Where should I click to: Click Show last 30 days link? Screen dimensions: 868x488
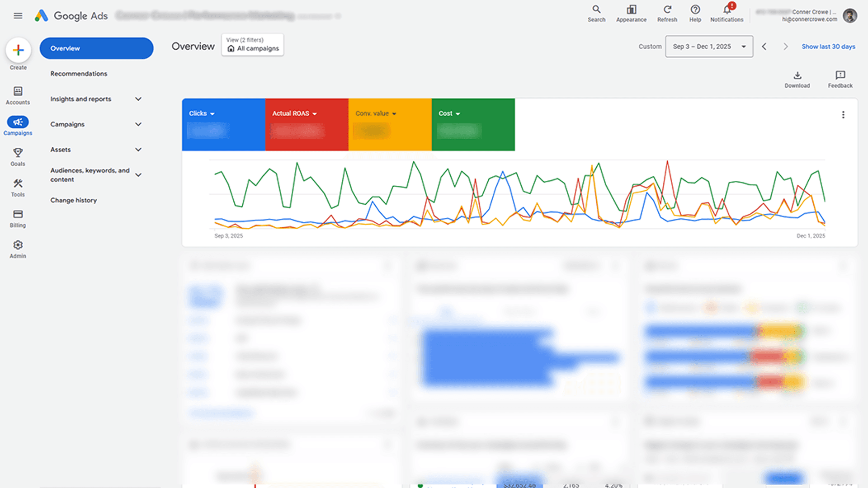click(x=828, y=47)
